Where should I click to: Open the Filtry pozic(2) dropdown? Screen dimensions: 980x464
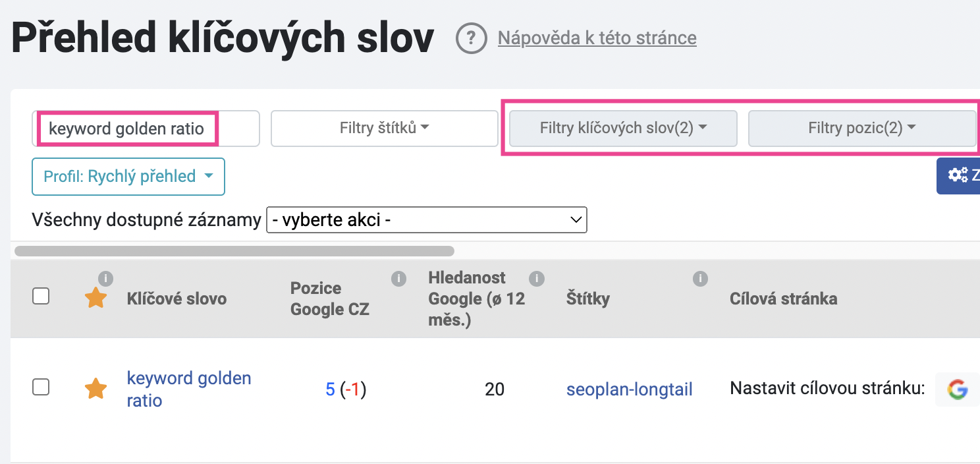pyautogui.click(x=862, y=128)
